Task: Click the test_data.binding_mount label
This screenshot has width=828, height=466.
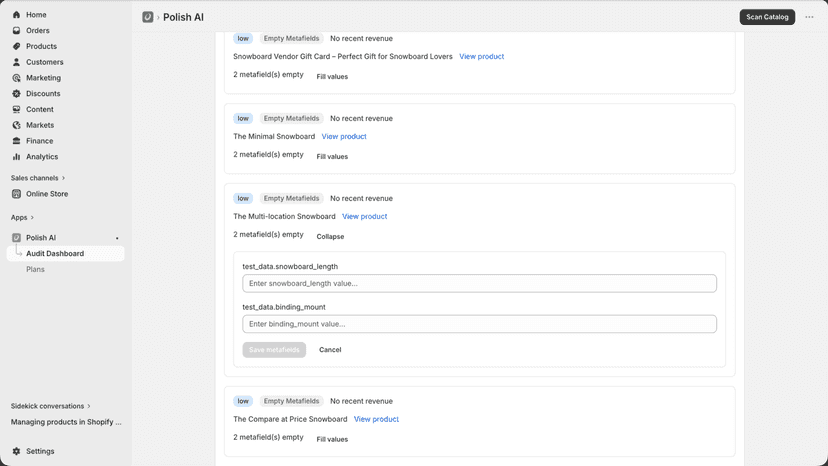Action: point(284,307)
